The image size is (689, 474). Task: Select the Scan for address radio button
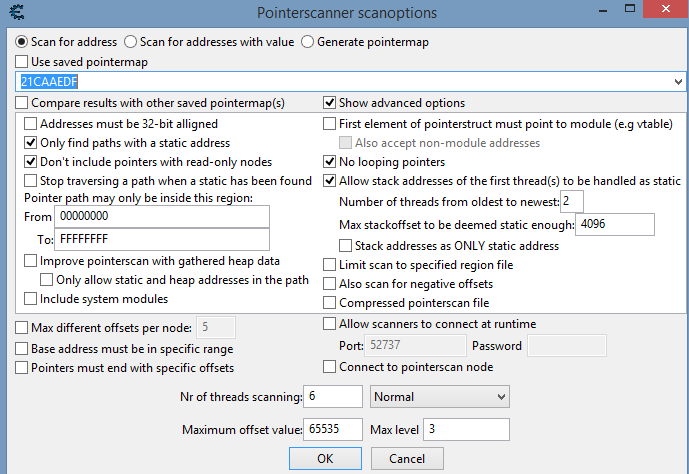point(23,42)
